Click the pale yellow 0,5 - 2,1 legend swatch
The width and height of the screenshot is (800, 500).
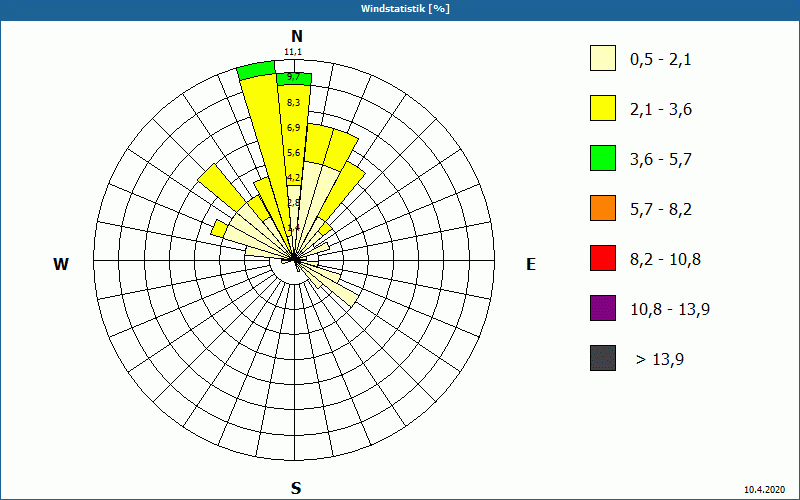[603, 58]
